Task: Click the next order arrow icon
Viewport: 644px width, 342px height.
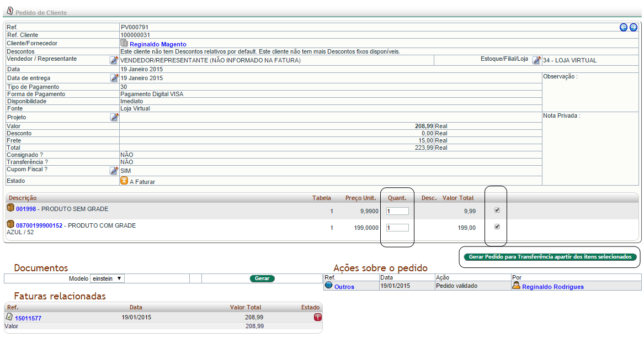Action: point(633,27)
